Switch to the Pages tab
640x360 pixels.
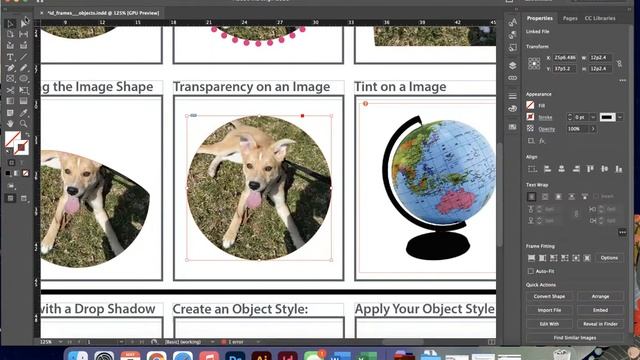coord(570,18)
